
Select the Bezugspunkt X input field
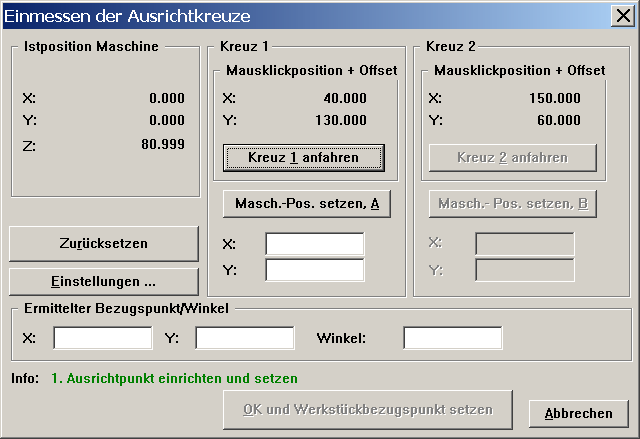coord(102,338)
